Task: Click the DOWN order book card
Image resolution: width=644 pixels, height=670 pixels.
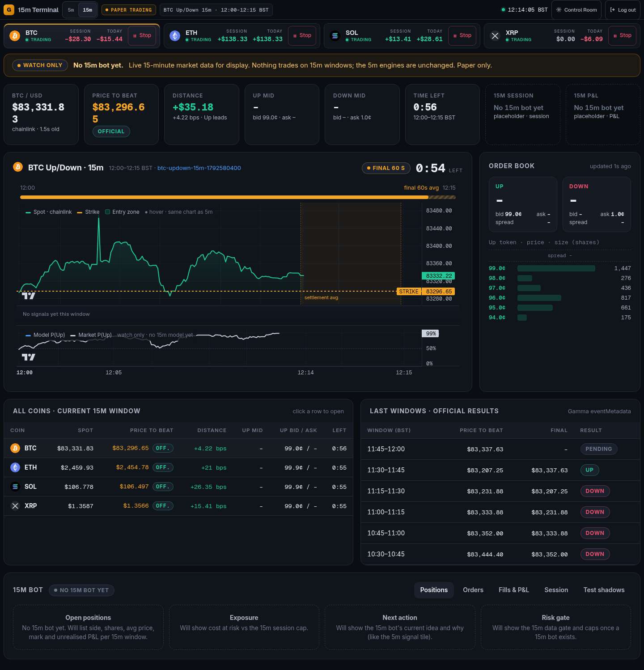Action: 597,204
